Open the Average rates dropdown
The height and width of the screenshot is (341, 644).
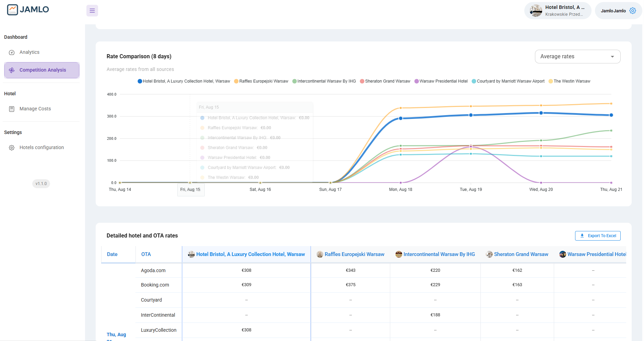(x=577, y=57)
